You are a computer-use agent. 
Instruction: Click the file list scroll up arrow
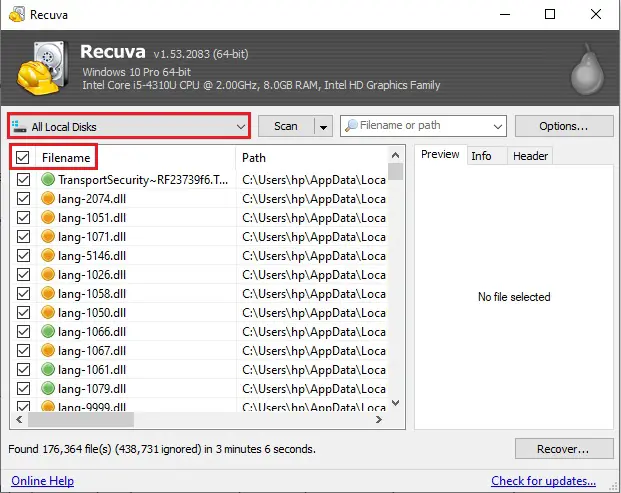(x=395, y=155)
